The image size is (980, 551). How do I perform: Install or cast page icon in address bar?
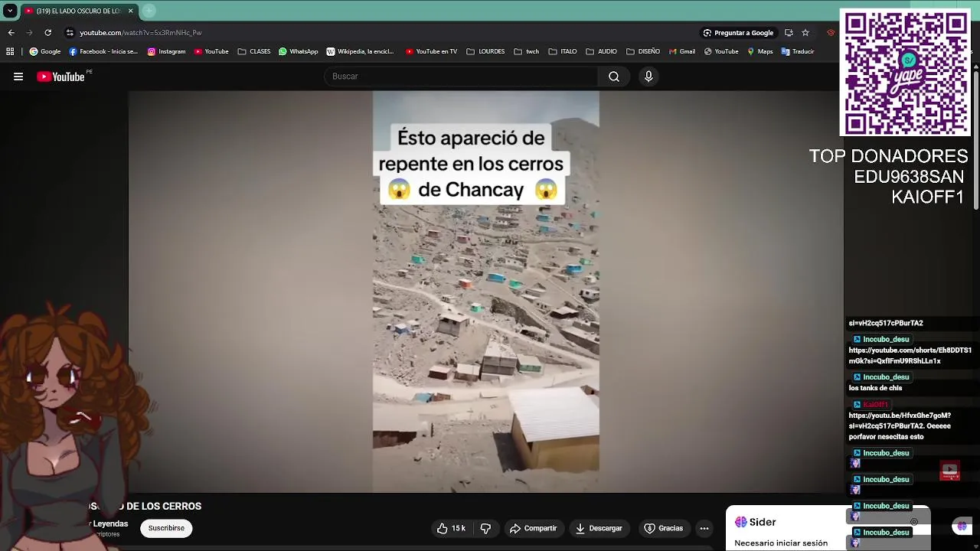click(789, 33)
